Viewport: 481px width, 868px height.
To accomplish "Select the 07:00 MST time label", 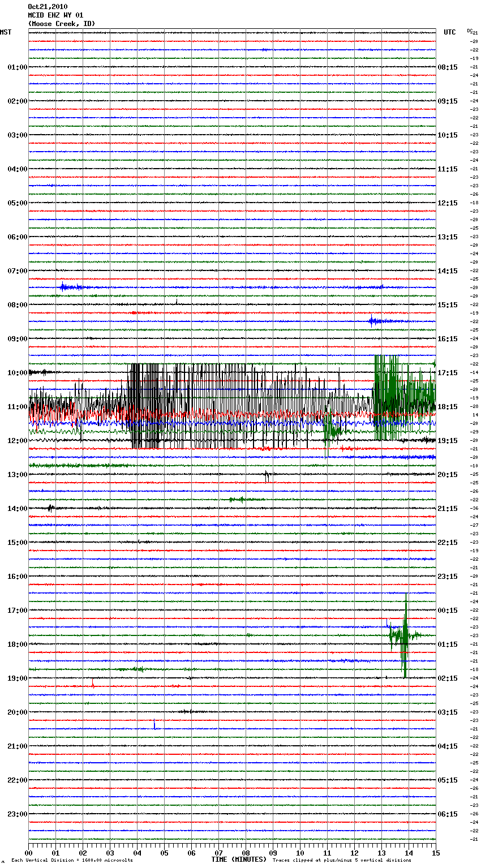I will tap(17, 271).
